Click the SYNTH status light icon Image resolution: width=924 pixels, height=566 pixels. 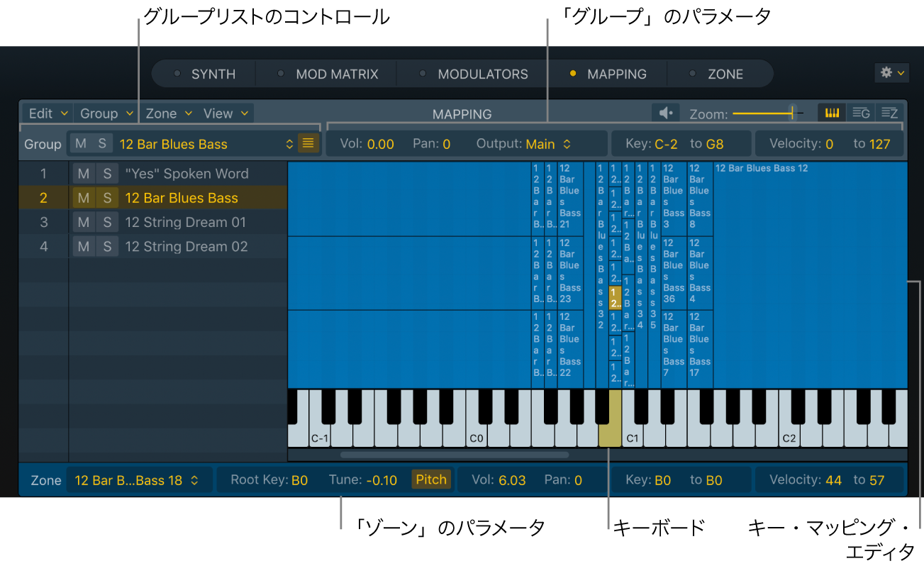pos(177,73)
